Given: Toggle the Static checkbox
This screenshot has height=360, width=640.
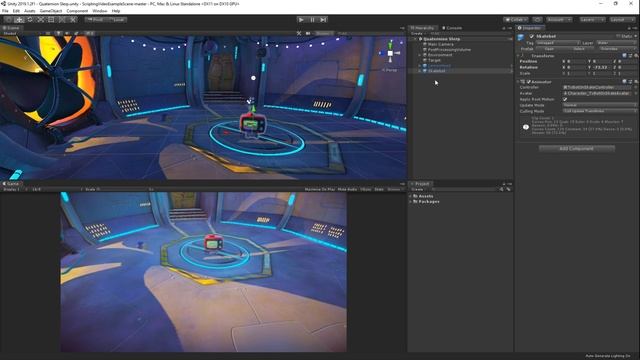Looking at the screenshot, I should (618, 36).
